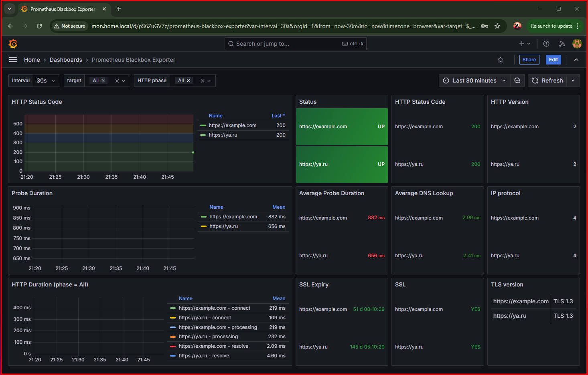Open the Last 30 minutes time picker

[x=474, y=81]
